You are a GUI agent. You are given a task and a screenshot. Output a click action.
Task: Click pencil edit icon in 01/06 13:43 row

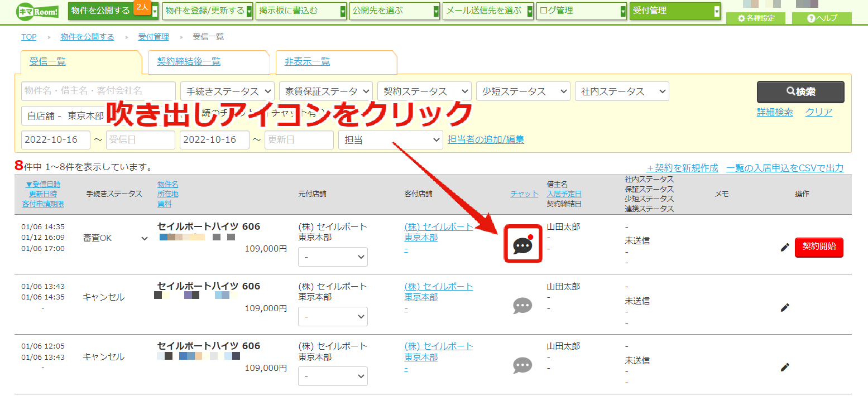[785, 307]
